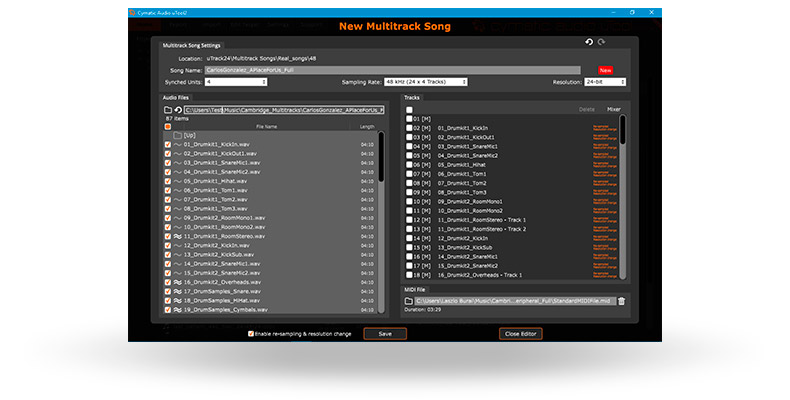This screenshot has width=790, height=400.
Task: Uncheck 10_Drumkit1_RoomMono2.wav file checkbox
Action: click(x=168, y=227)
